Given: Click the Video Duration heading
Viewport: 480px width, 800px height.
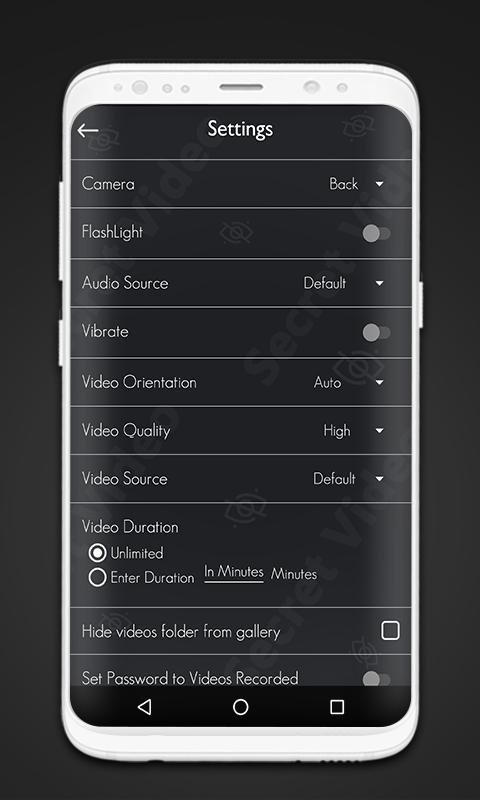Looking at the screenshot, I should click(130, 527).
